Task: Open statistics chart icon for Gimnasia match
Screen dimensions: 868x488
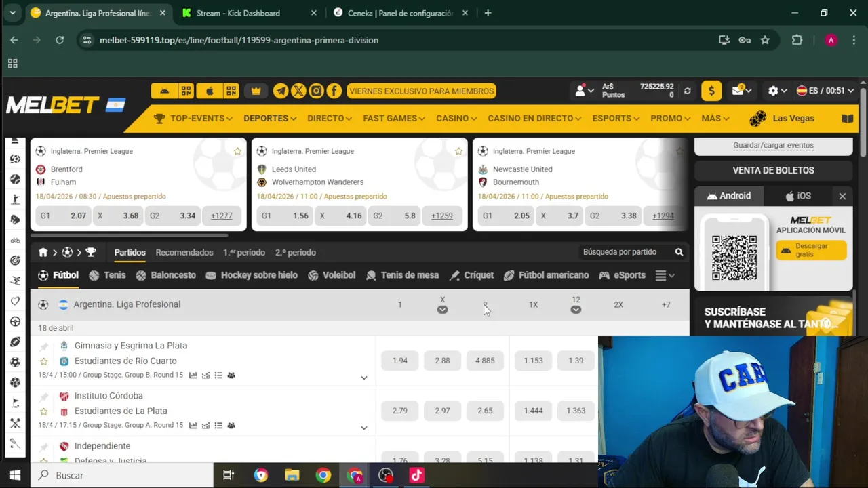Action: (193, 375)
